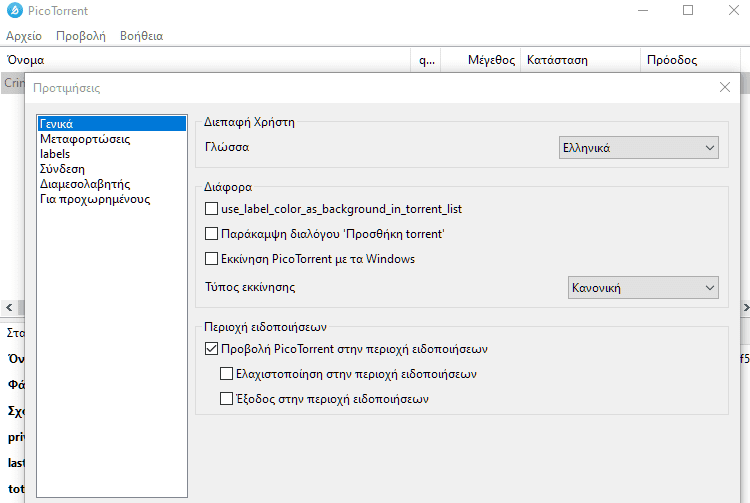Close the Προτιμήσεις dialog
Screen dimensions: 750x503
(725, 87)
